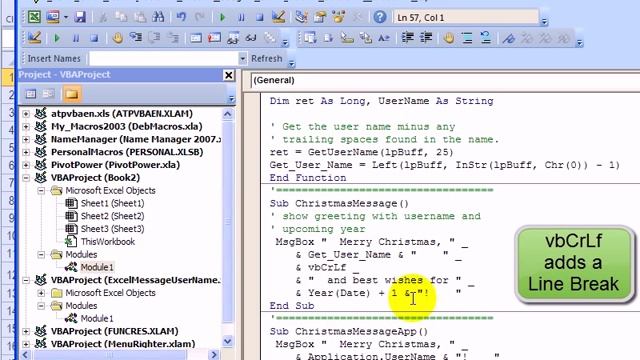Expand the NameManager project node
The height and width of the screenshot is (360, 640).
coord(26,140)
